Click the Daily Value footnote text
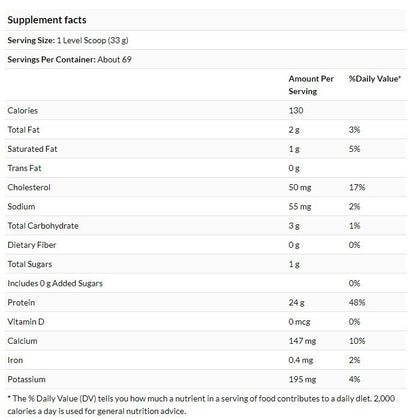 (x=201, y=405)
